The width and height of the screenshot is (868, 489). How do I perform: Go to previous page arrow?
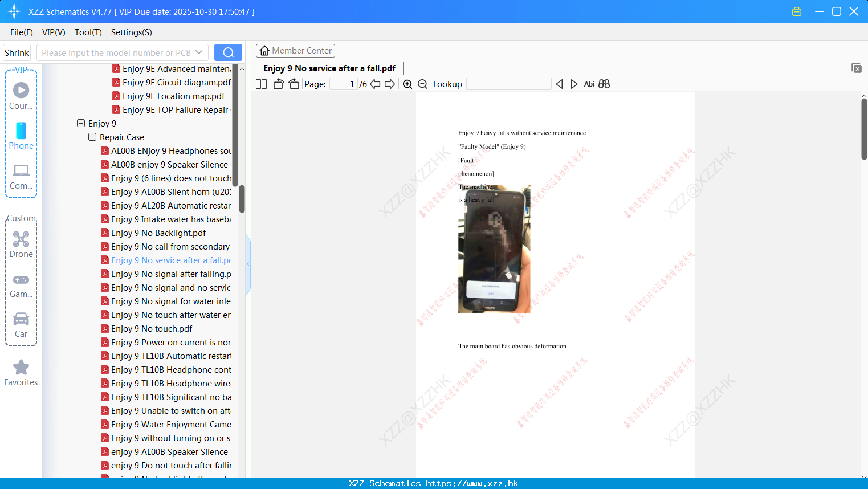pos(375,84)
